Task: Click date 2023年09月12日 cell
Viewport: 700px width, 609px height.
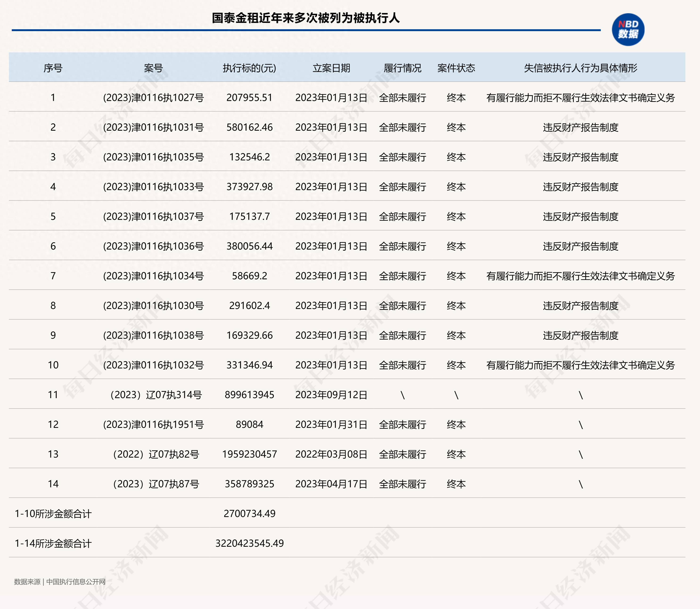Action: point(331,395)
